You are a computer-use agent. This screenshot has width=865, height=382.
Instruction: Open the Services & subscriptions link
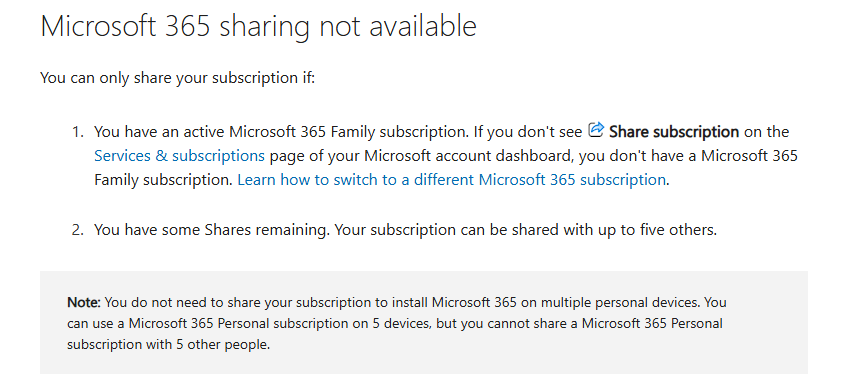tap(179, 156)
